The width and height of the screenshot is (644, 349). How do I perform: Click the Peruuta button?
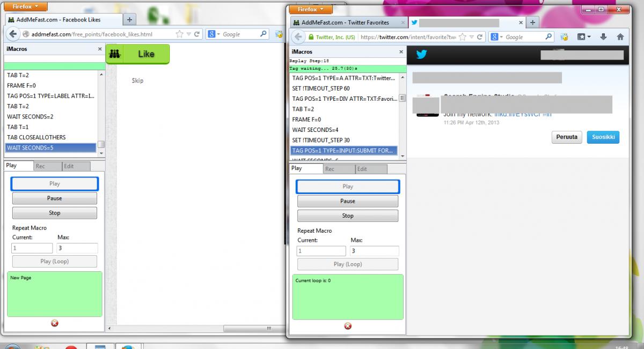click(x=567, y=137)
